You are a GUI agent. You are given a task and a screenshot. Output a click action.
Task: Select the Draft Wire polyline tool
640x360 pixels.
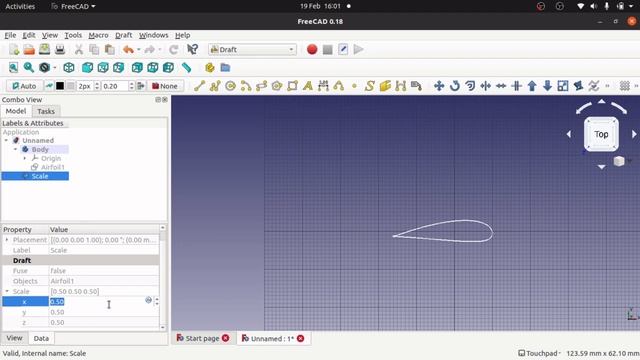tap(215, 86)
